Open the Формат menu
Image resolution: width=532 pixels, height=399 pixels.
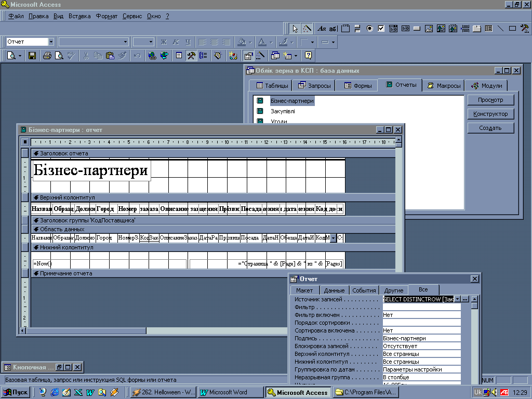[x=107, y=16]
